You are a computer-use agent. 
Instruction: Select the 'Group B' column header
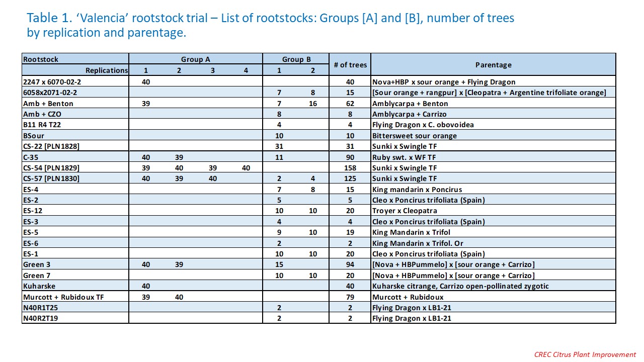pos(296,59)
